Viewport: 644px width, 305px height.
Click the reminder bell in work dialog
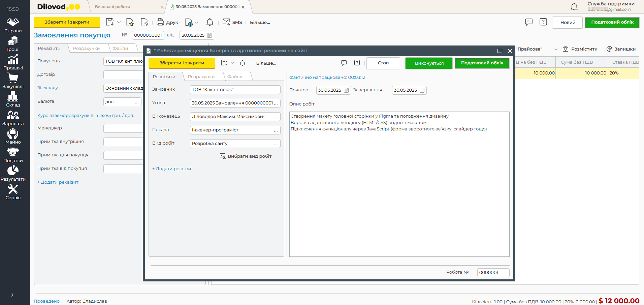point(243,63)
